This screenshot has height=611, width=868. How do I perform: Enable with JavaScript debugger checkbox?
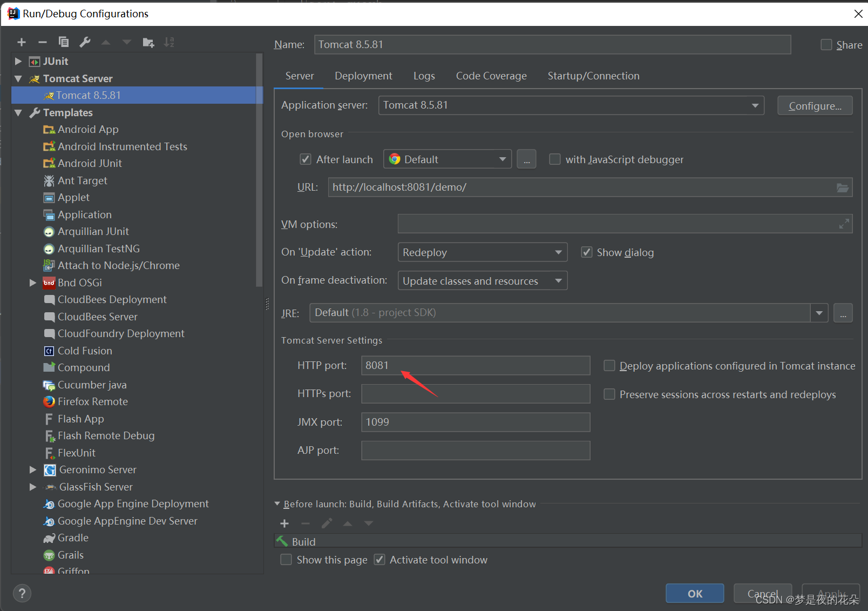(554, 159)
